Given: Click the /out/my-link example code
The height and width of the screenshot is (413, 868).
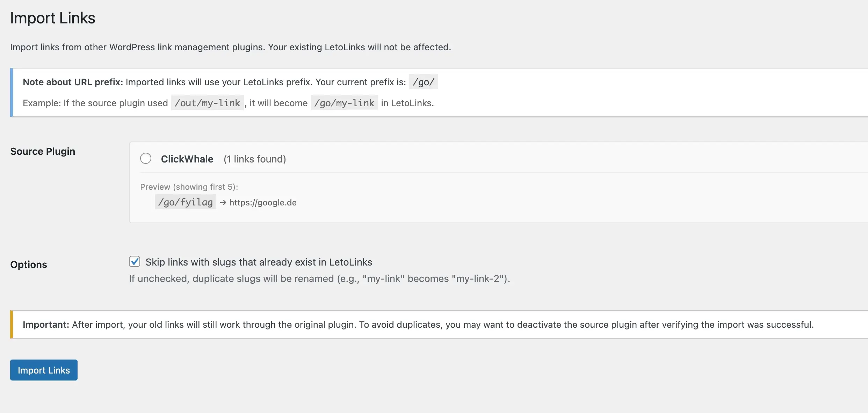Looking at the screenshot, I should [207, 103].
